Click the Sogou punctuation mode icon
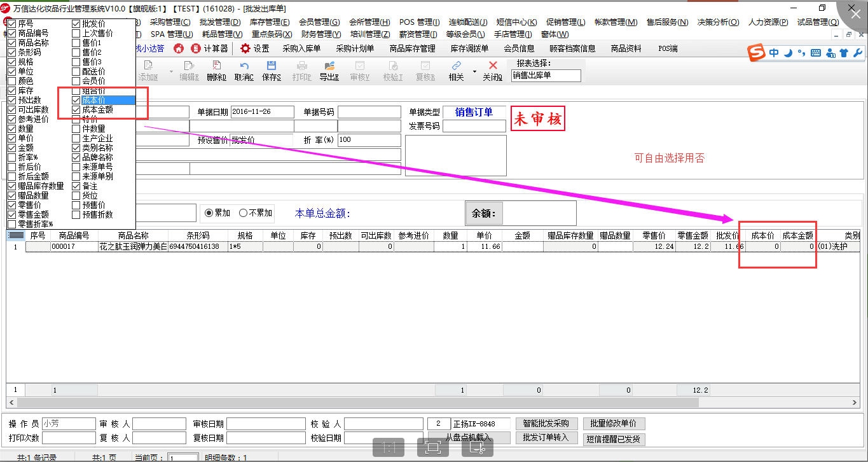 point(801,53)
